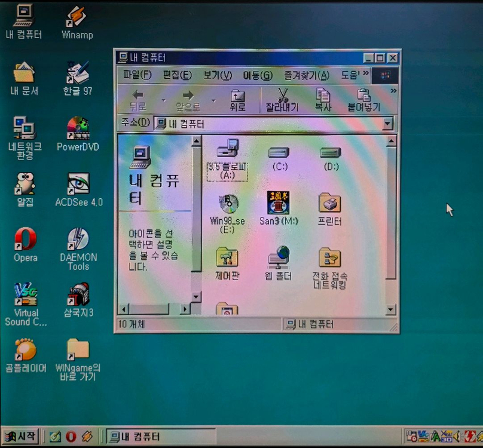
Task: Select the DAEMON Tools desktop icon
Action: 78,240
